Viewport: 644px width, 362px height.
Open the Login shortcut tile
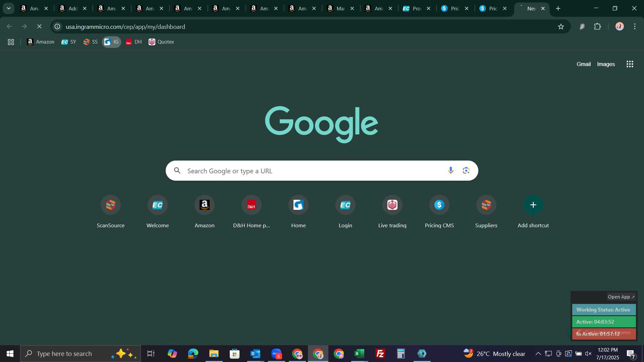(x=345, y=212)
